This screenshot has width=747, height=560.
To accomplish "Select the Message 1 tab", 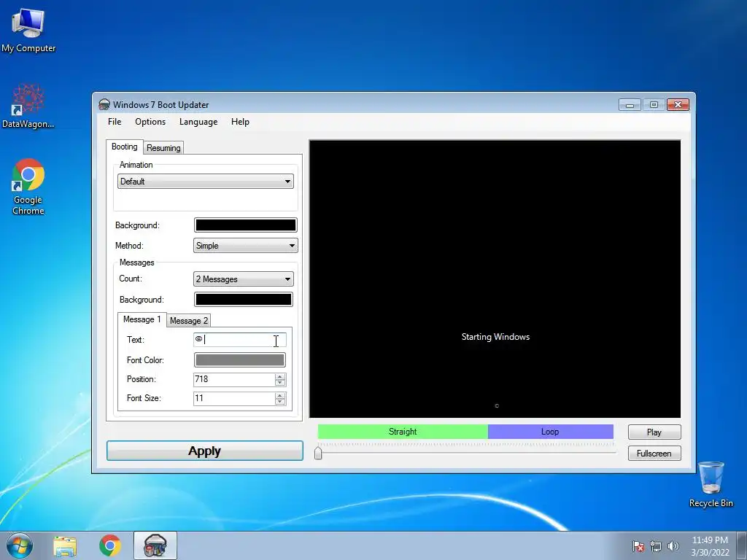I will (x=142, y=319).
